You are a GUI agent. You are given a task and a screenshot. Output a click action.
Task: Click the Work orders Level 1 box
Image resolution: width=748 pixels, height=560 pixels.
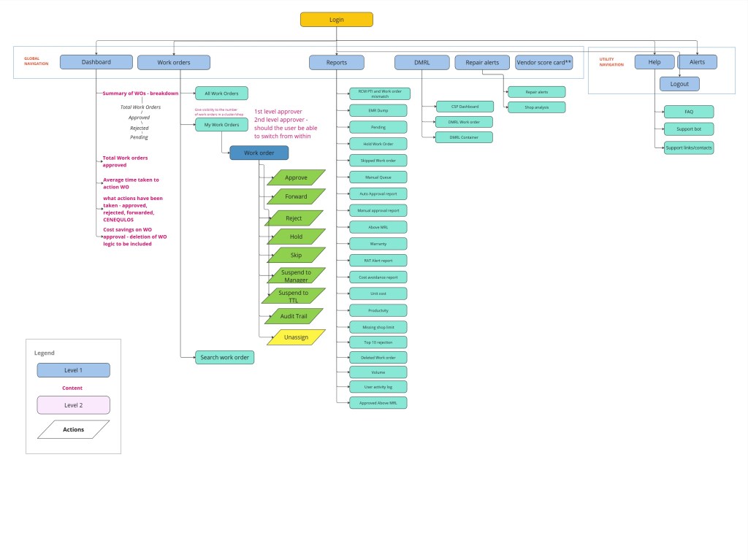[174, 63]
